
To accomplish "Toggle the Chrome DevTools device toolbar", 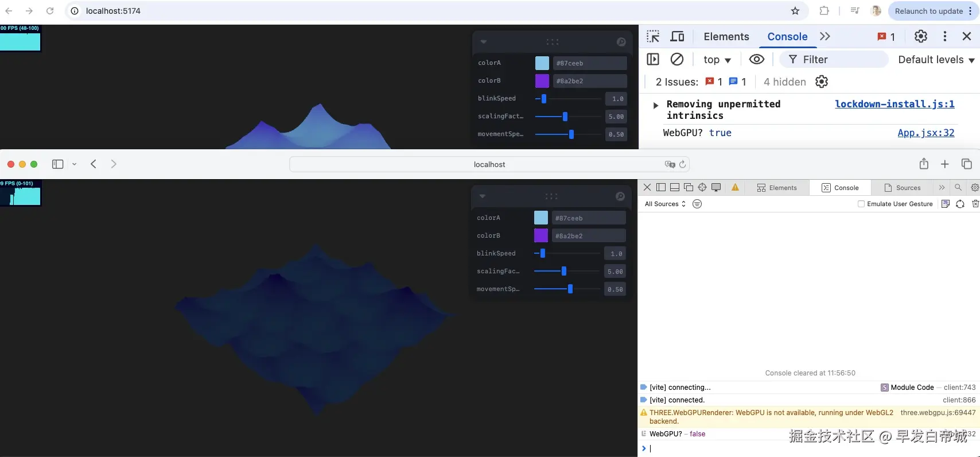I will 678,36.
